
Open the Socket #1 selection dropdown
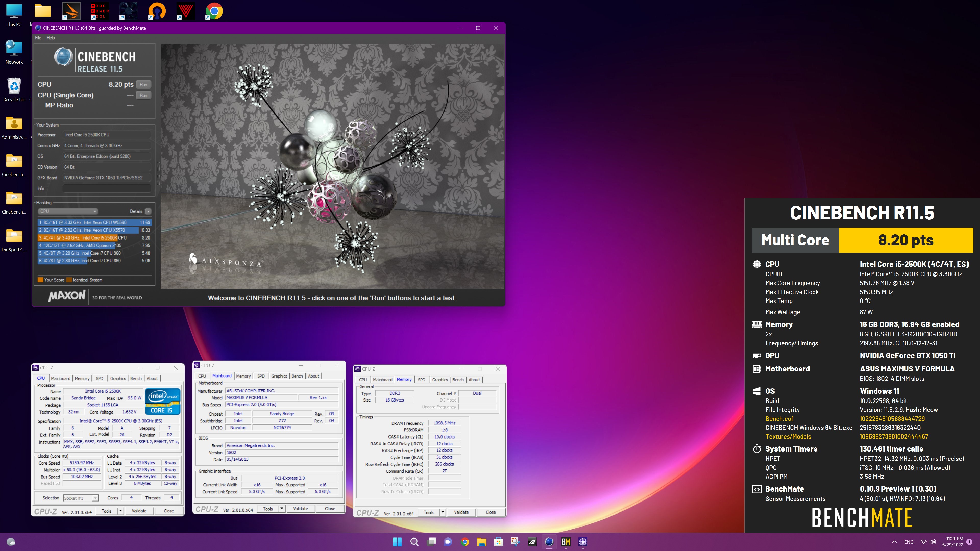coord(81,498)
